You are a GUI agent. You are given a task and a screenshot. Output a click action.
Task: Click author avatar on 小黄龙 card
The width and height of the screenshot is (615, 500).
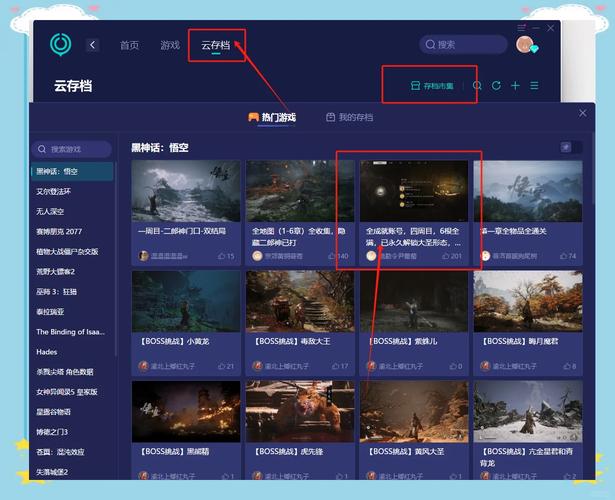[x=144, y=366]
